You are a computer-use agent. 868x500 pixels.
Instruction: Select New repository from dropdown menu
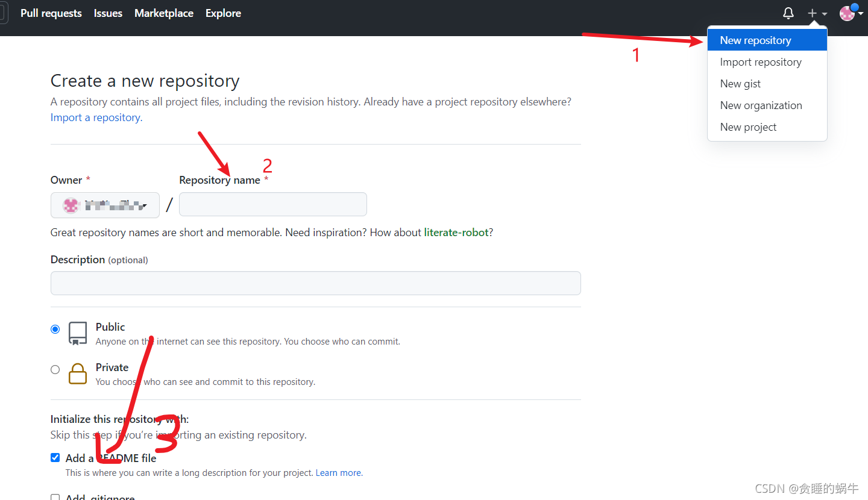tap(767, 40)
